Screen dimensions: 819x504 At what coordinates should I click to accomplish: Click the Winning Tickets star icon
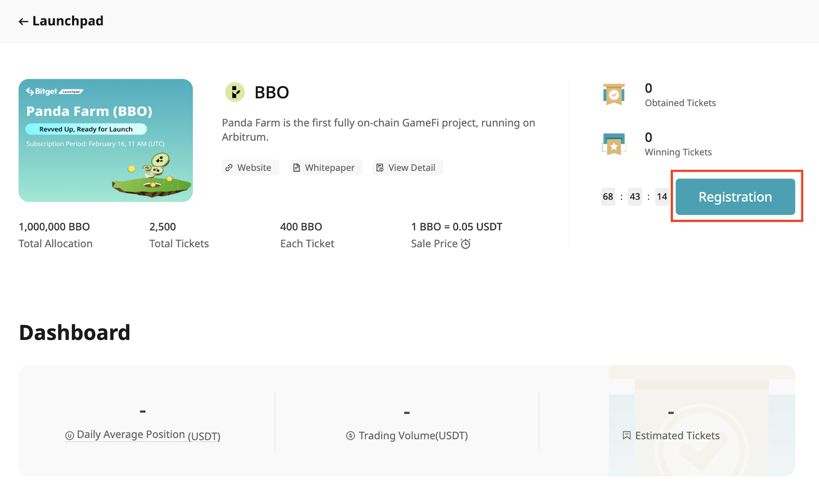pyautogui.click(x=614, y=144)
